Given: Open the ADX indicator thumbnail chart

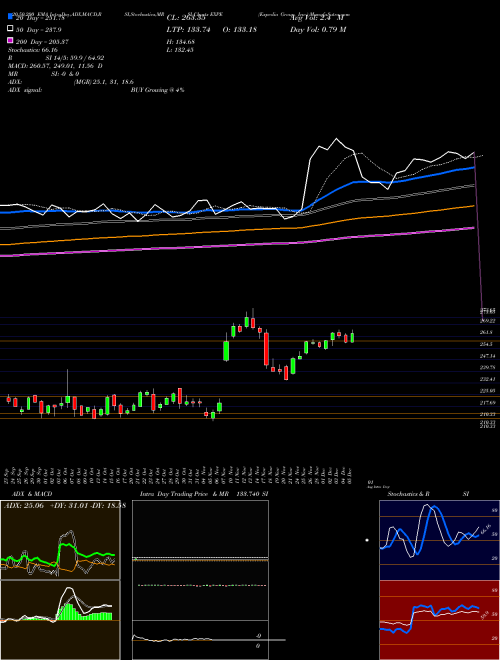Looking at the screenshot, I should click(60, 540).
